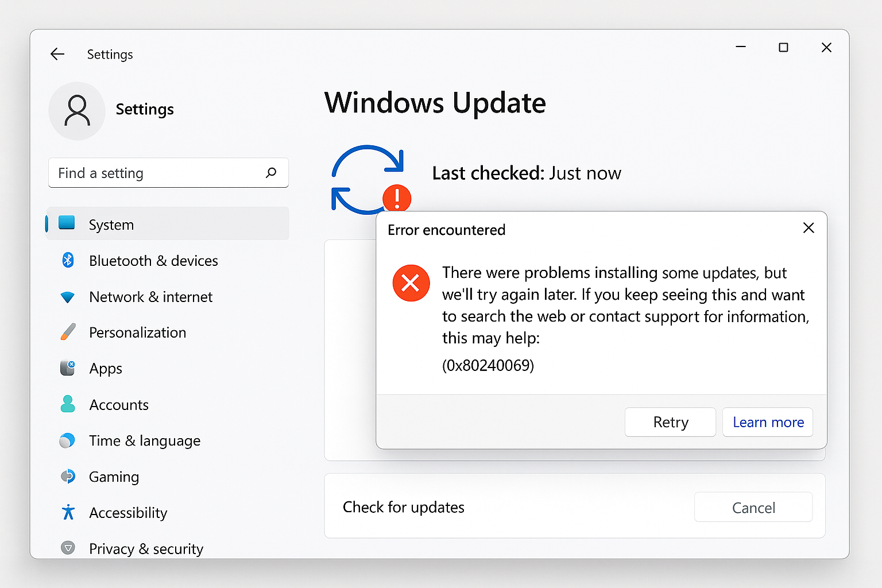
Task: Select the Apps icon in sidebar
Action: [x=67, y=367]
